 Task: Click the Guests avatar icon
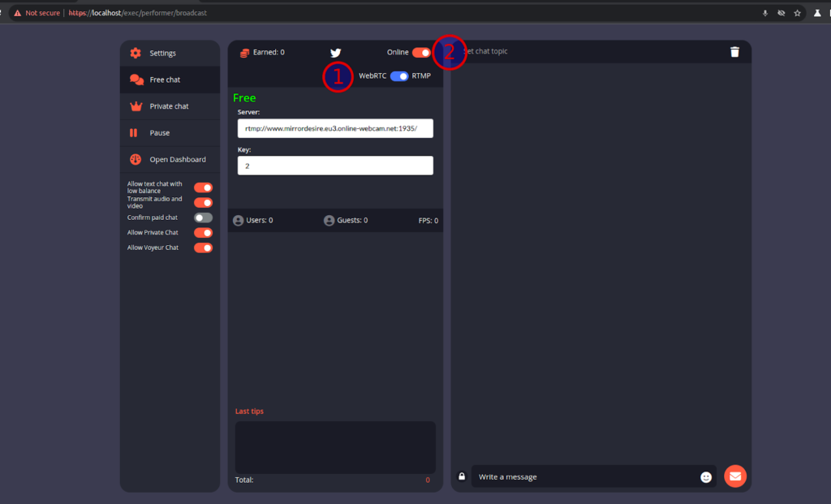329,221
